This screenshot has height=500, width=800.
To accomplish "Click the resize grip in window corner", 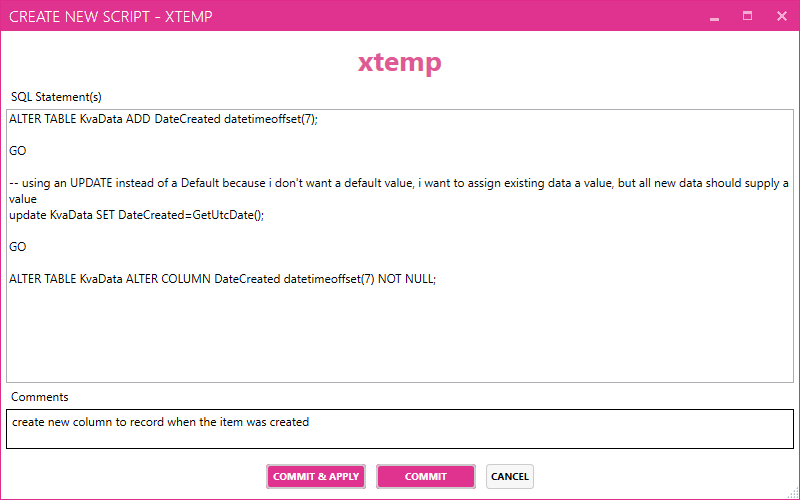I will [x=793, y=493].
